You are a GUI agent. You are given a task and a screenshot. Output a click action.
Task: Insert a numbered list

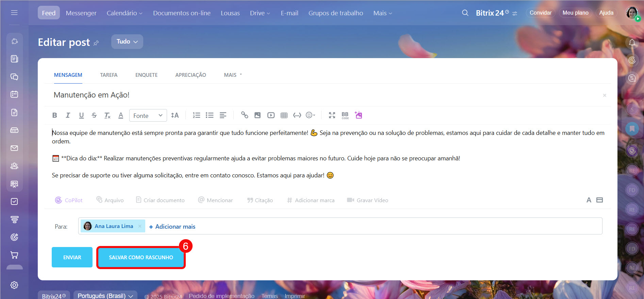point(196,116)
